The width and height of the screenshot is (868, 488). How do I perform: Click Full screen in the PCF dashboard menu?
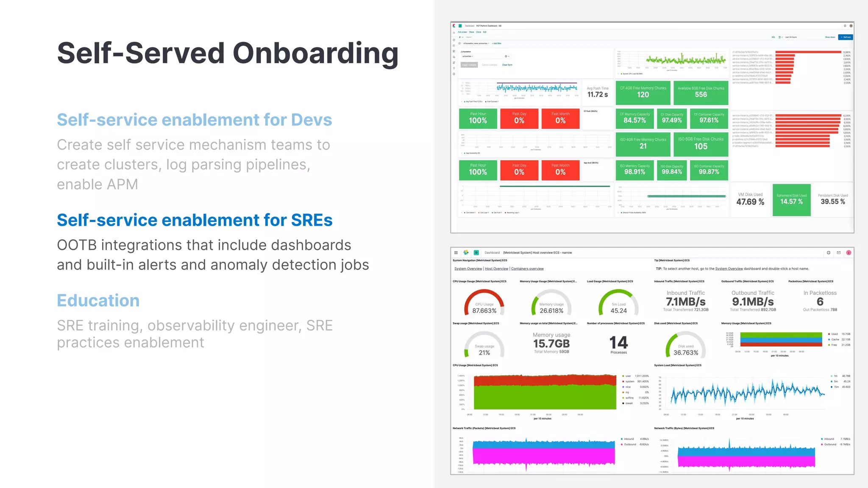point(462,32)
